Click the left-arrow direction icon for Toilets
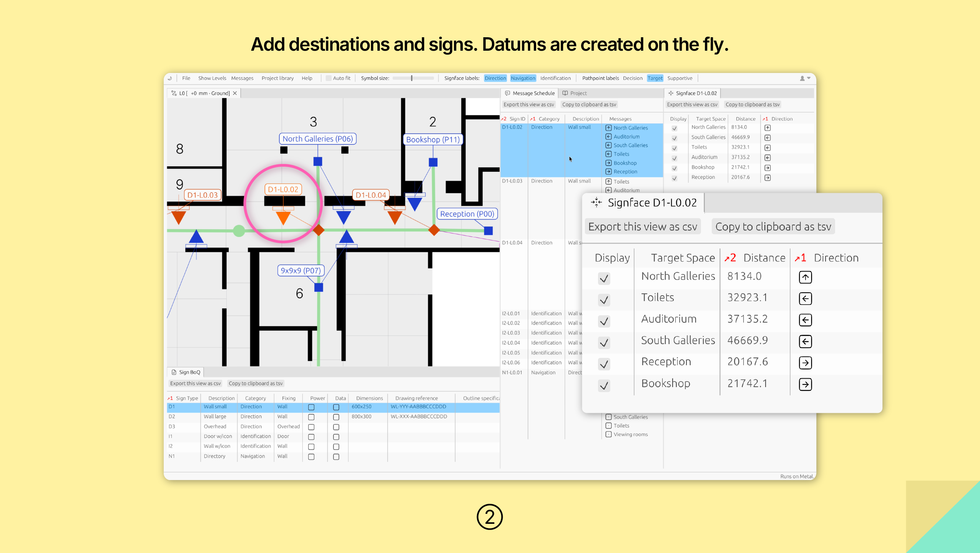This screenshot has width=980, height=553. 805,298
